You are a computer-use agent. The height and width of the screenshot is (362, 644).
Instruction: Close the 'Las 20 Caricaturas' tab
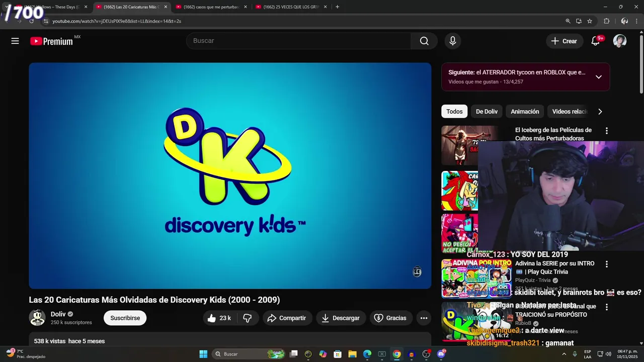click(166, 7)
